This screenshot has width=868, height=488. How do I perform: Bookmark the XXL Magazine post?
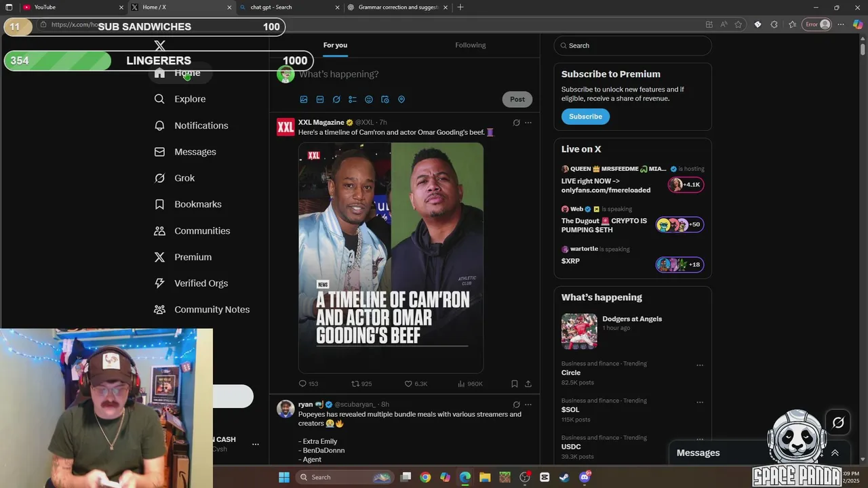click(x=515, y=384)
